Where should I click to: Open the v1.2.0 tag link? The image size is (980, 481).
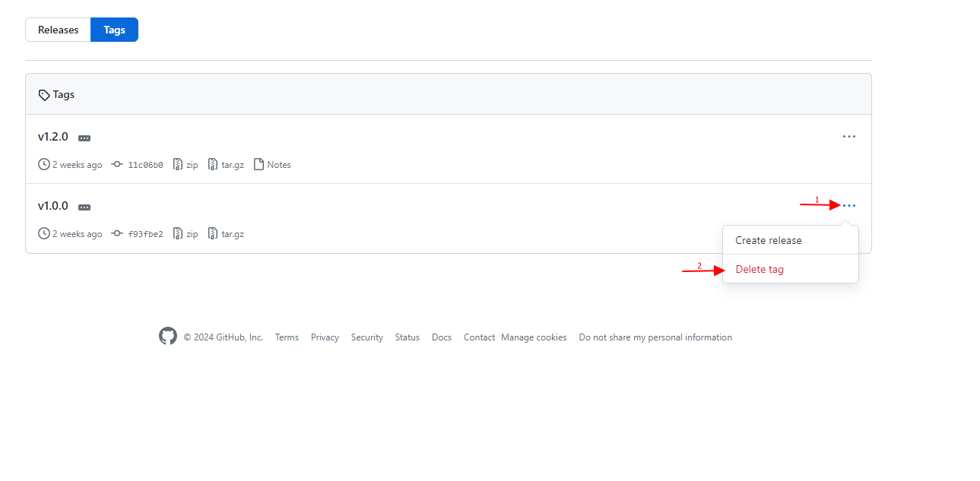tap(53, 137)
